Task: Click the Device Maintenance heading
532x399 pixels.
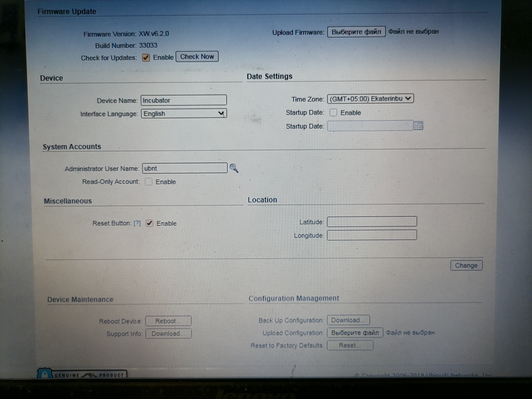Action: 80,299
